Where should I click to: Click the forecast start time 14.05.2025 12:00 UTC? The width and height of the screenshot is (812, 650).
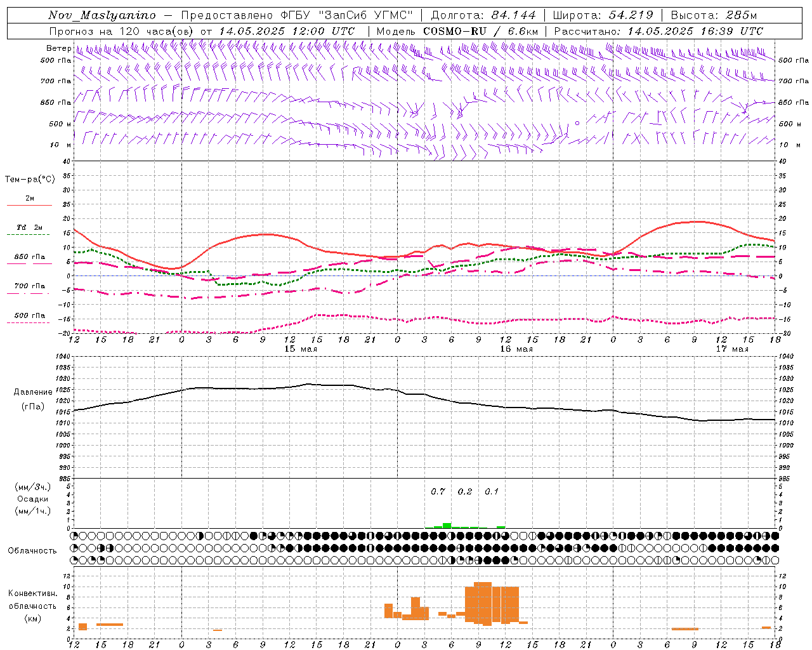287,31
